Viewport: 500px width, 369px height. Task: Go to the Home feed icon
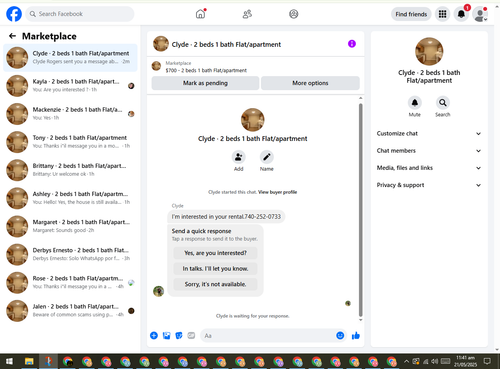click(x=200, y=14)
